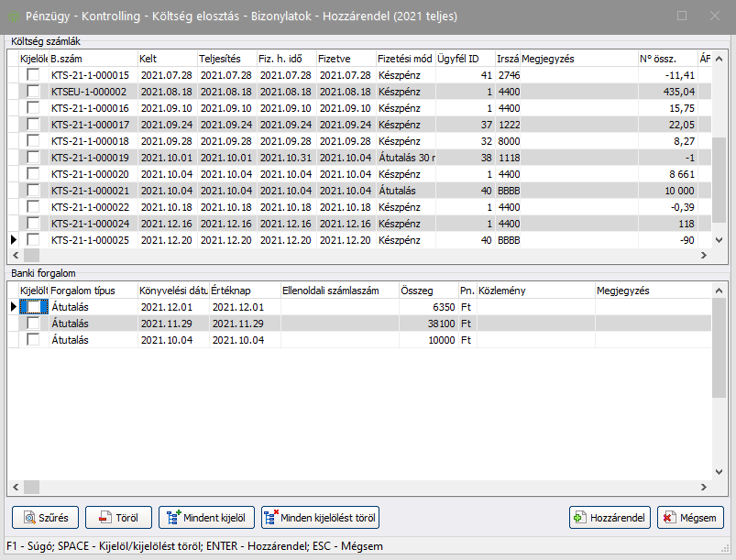Select the 38100 Ft bank transfer checkbox
Screen dimensions: 736x560
point(34,324)
